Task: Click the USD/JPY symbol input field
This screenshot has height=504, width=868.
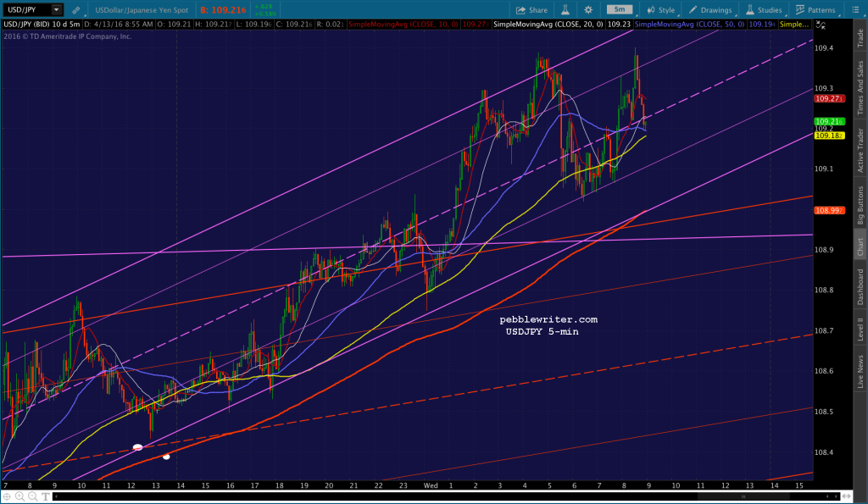Action: (x=27, y=10)
